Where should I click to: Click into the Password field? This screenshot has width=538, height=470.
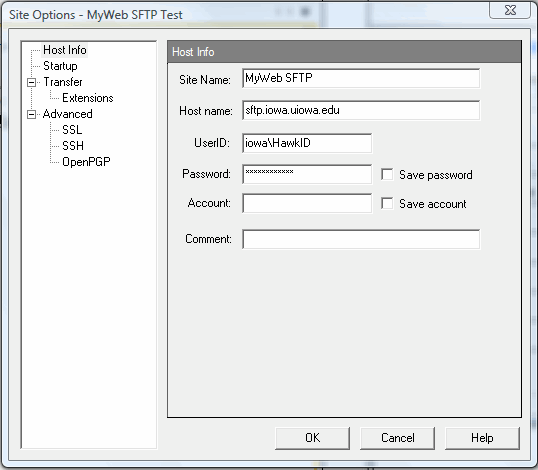pyautogui.click(x=307, y=174)
